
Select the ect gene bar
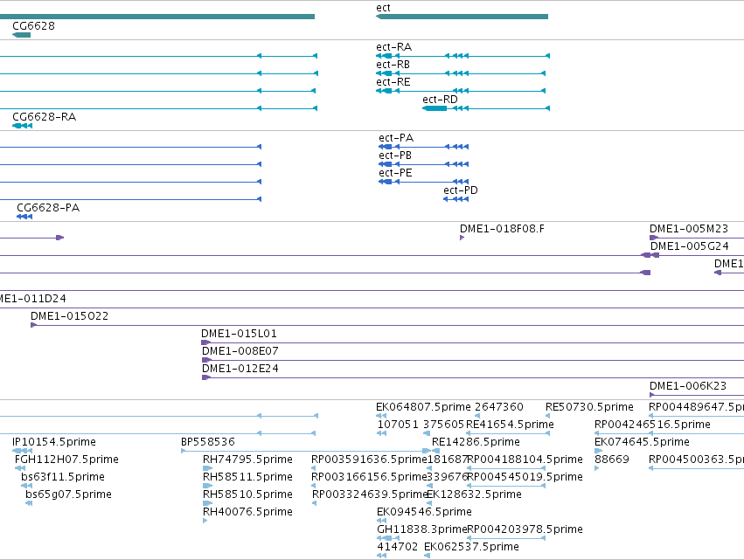(x=462, y=17)
